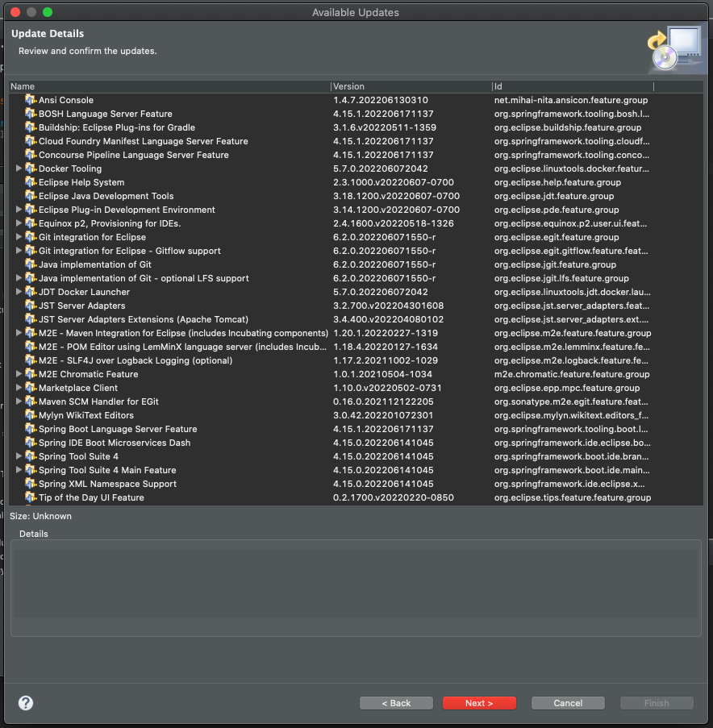Click the Next button
Screen dimensions: 713x728
(479, 703)
